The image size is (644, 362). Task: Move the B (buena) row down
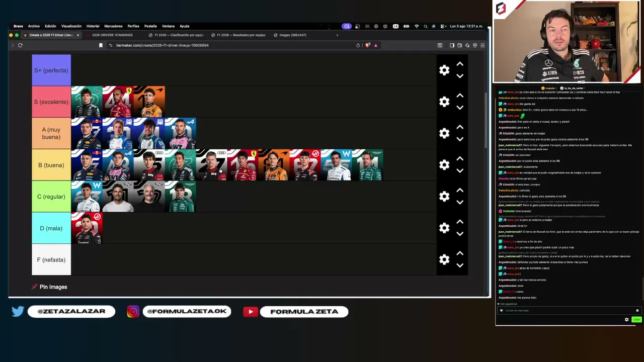tap(460, 171)
